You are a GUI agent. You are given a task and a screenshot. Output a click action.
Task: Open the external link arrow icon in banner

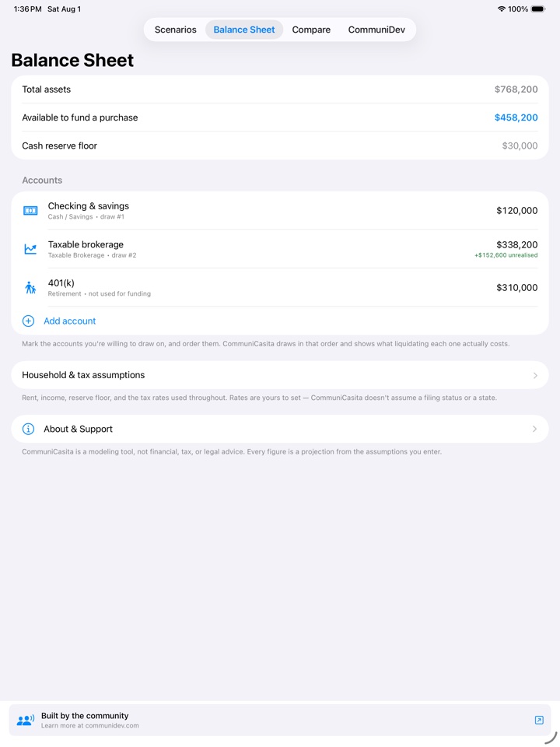539,720
